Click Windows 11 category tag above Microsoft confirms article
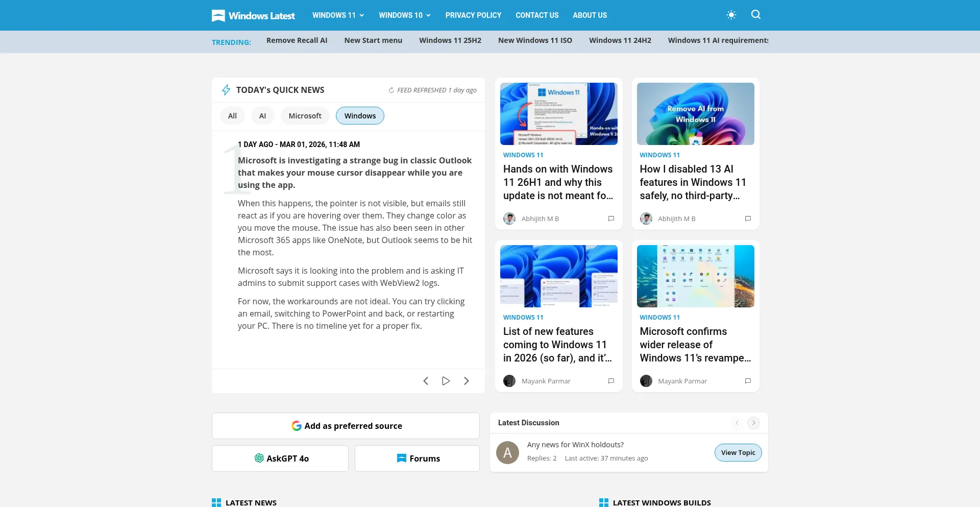 click(659, 318)
